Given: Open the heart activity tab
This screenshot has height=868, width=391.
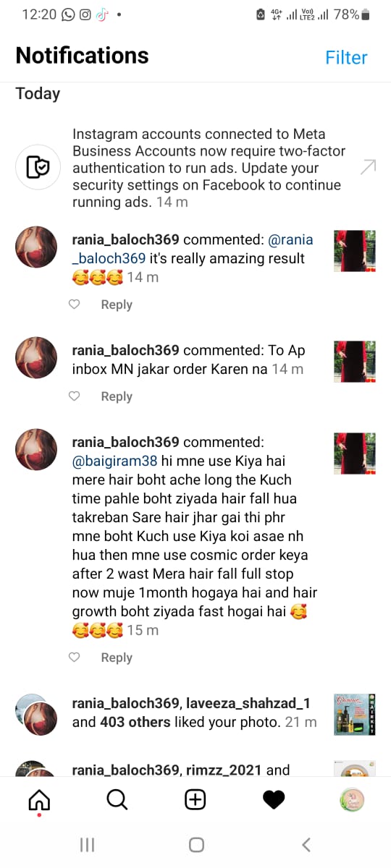Looking at the screenshot, I should [274, 799].
